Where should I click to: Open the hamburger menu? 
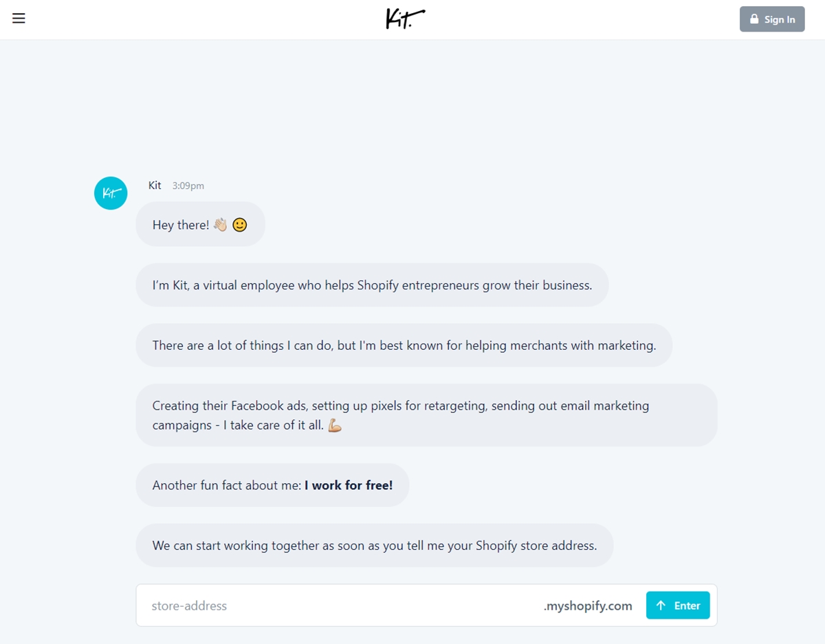coord(19,19)
